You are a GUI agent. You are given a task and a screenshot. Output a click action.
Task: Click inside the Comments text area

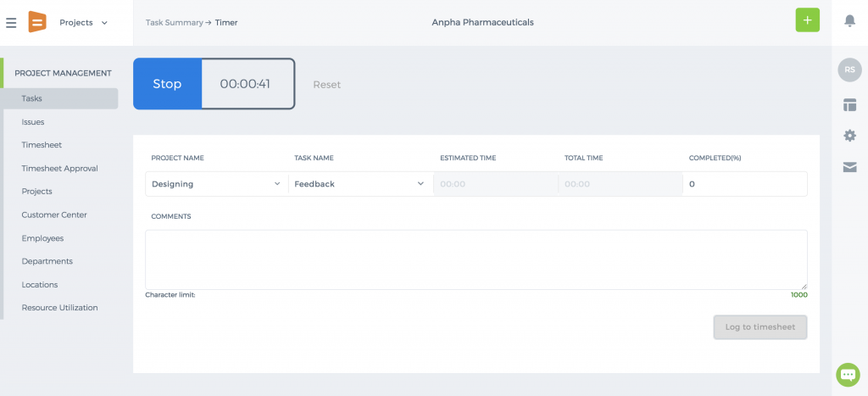tap(476, 259)
